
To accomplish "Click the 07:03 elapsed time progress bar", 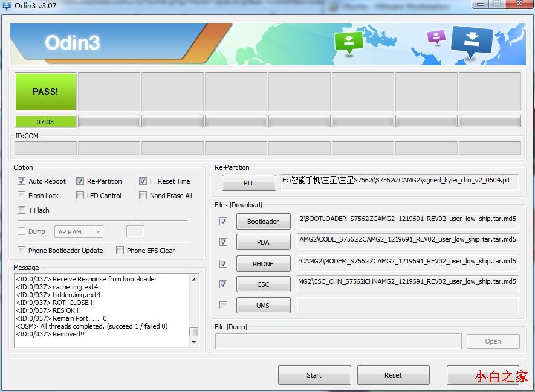I will coord(45,121).
